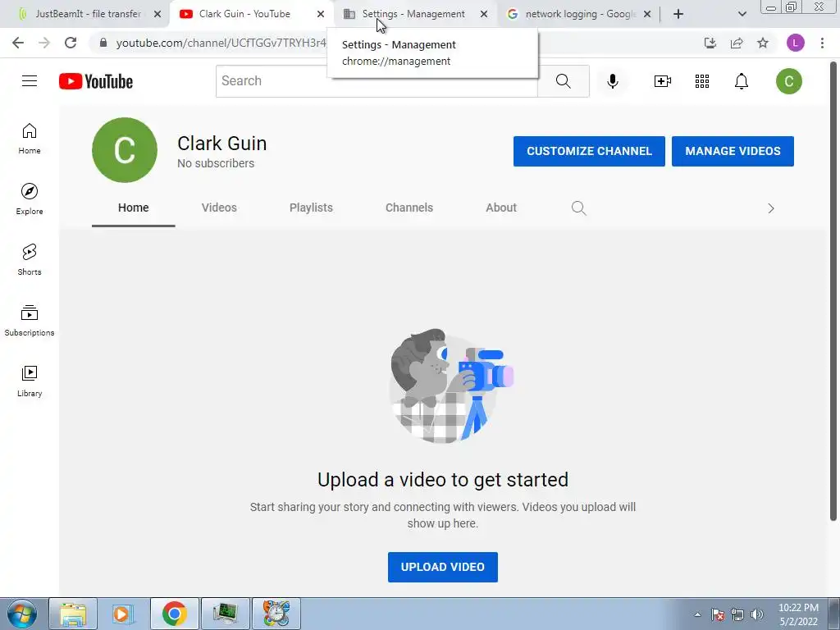Open the clock app in the taskbar
Image resolution: width=840 pixels, height=630 pixels.
(x=276, y=614)
